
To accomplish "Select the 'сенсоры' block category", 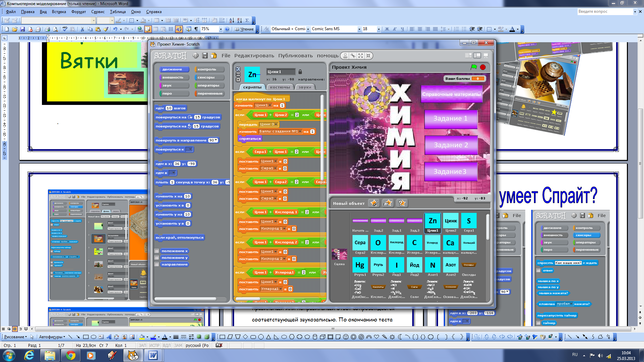I will pyautogui.click(x=209, y=77).
